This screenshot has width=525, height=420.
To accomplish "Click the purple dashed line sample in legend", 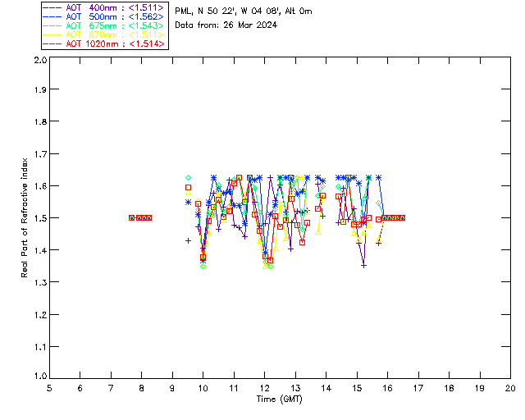I will click(52, 7).
